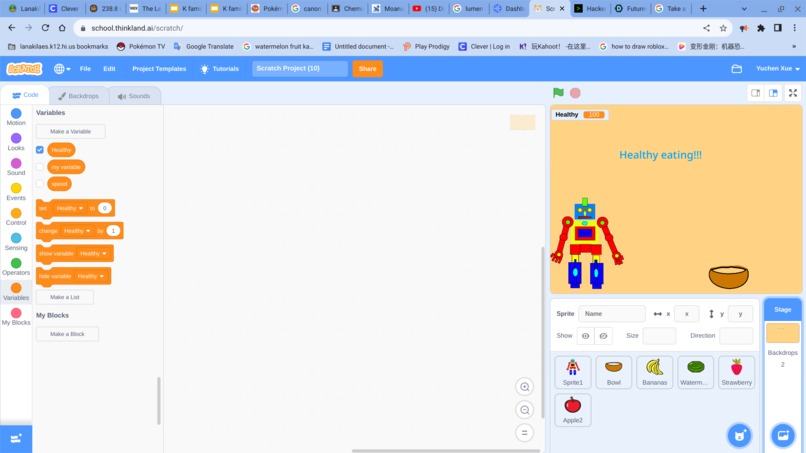Open the Events blocks category
Viewport: 806px width, 453px height.
click(x=16, y=192)
